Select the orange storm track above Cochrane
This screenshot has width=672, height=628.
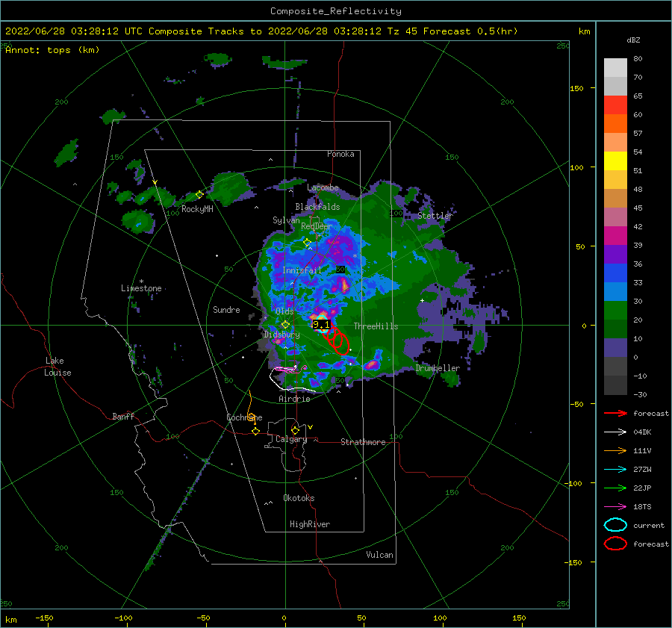[251, 408]
